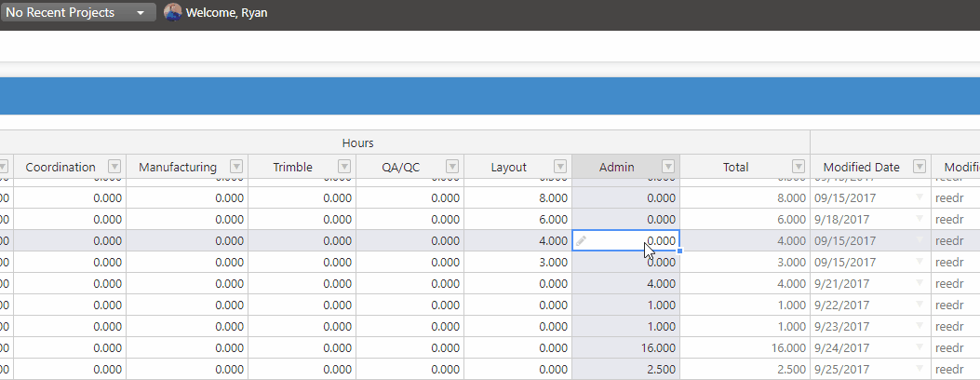The width and height of the screenshot is (980, 380).
Task: Click the Hours group header
Action: click(x=357, y=143)
